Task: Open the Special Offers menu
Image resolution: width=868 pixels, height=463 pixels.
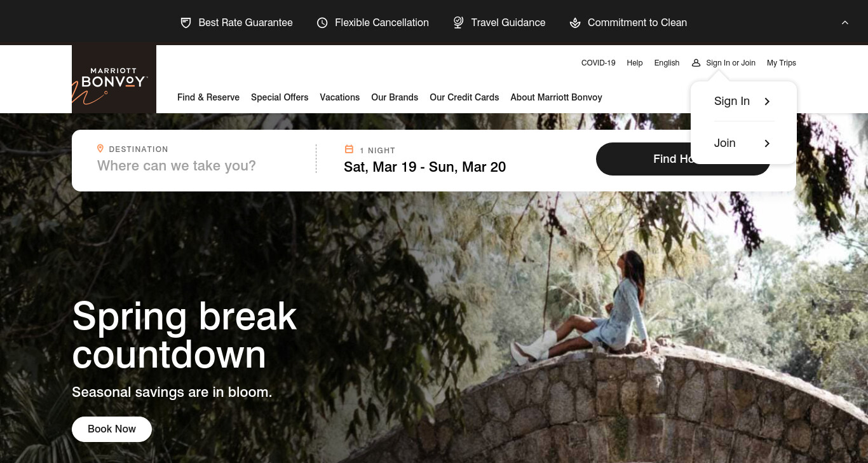Action: 280,97
